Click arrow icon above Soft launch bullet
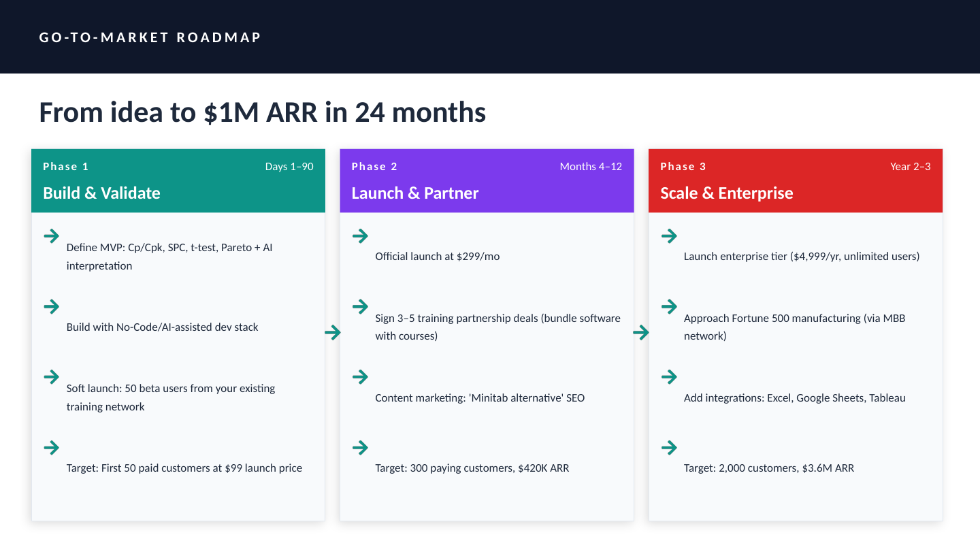Viewport: 980px width, 552px height. [51, 377]
